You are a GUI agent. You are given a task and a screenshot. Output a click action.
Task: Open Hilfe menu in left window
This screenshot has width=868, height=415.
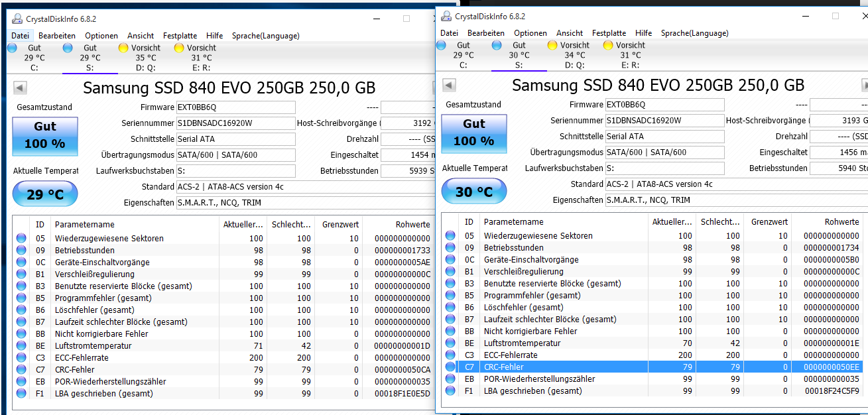click(x=214, y=36)
